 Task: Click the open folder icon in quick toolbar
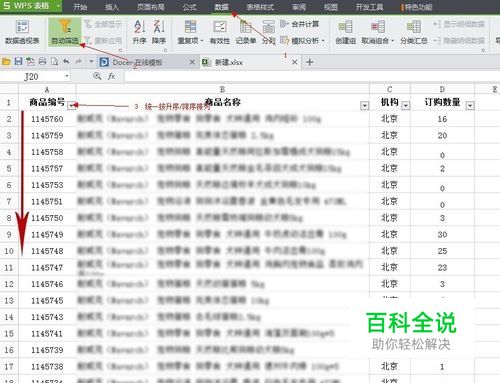click(x=6, y=62)
